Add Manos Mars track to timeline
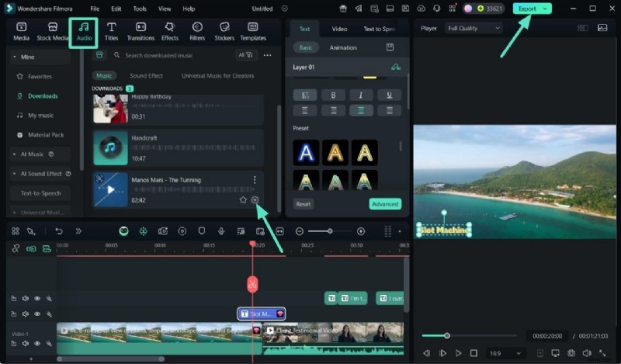Viewport: 621px width, 364px height. 255,200
